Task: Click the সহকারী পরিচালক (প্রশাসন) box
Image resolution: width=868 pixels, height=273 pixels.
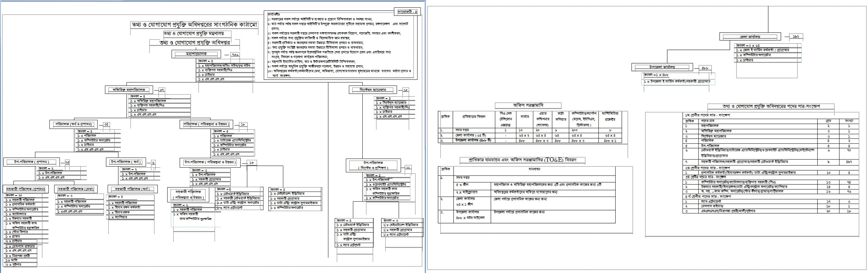Action: [26, 189]
